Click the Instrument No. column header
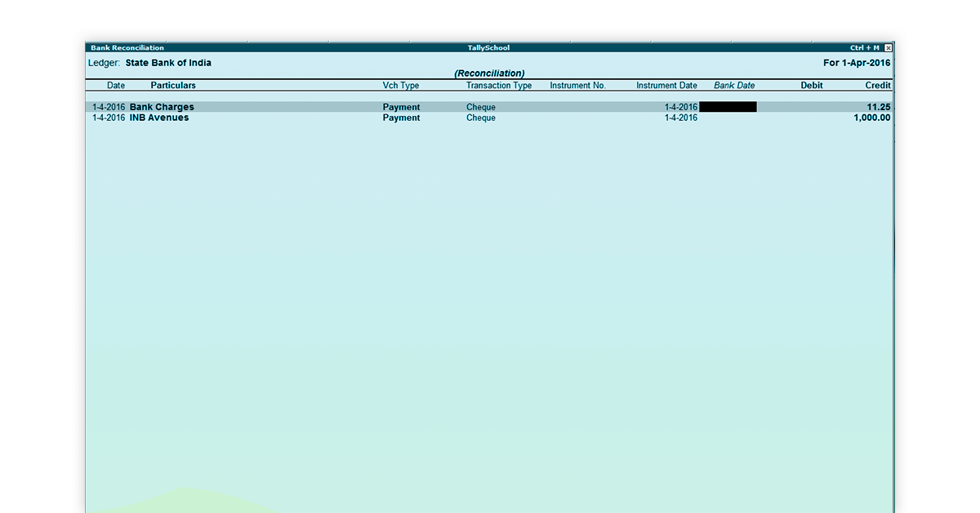 (577, 86)
